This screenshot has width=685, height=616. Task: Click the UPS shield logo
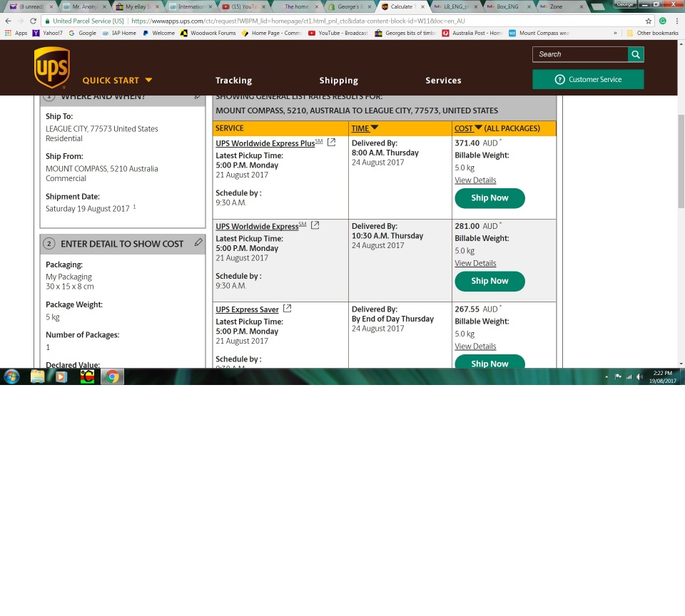pos(52,68)
